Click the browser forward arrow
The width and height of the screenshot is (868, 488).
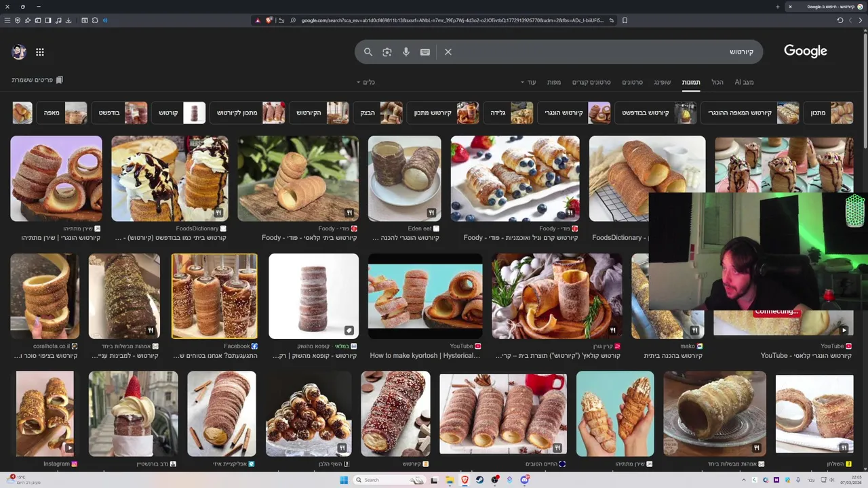[x=852, y=20]
